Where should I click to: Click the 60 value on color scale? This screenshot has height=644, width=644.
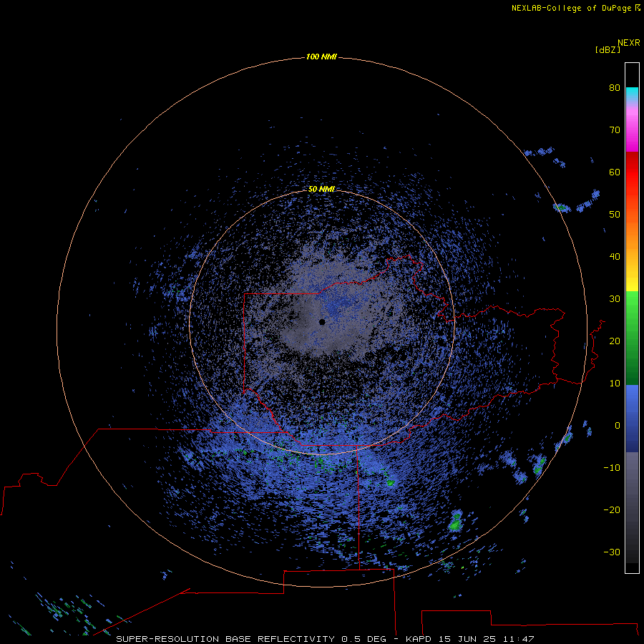click(615, 172)
